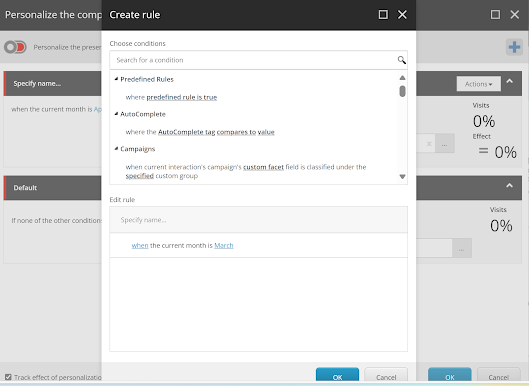Click the Default rule header

(x=53, y=188)
